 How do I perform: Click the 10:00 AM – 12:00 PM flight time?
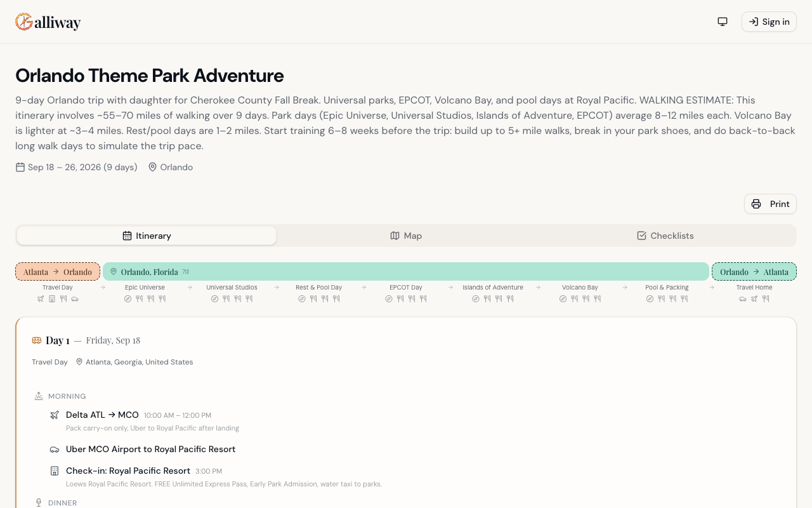[x=178, y=415]
